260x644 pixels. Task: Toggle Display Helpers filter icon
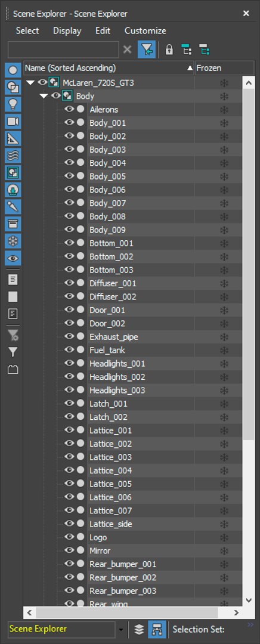point(13,138)
